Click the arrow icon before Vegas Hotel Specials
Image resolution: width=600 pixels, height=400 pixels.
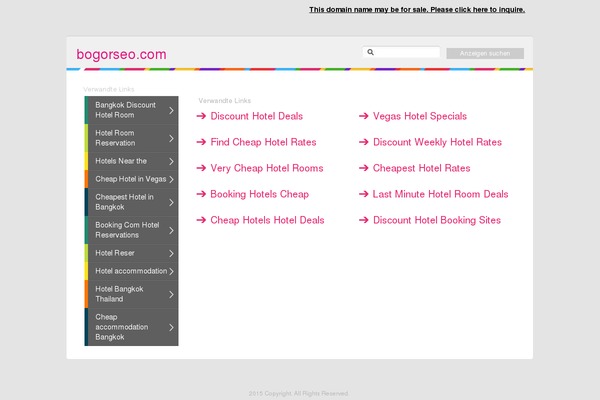coord(364,116)
